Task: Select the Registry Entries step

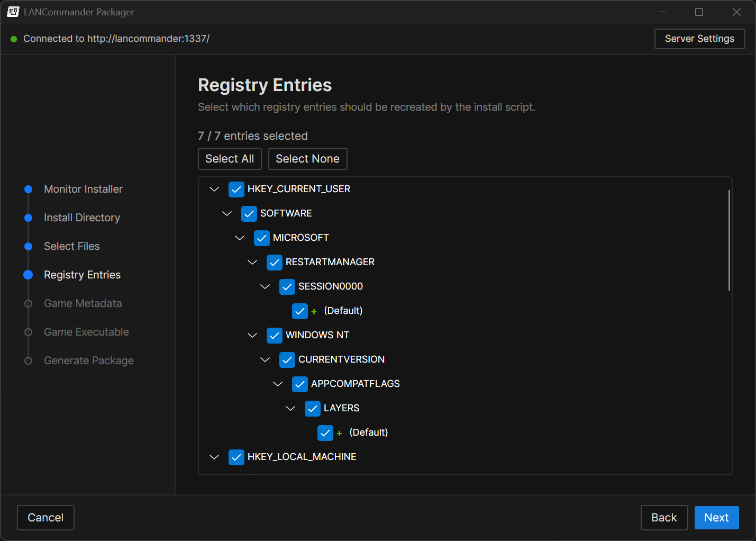Action: click(83, 275)
